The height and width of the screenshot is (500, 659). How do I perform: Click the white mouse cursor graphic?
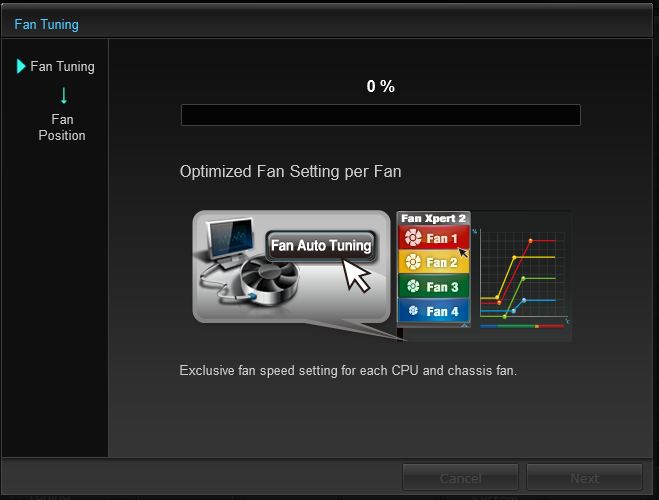356,276
